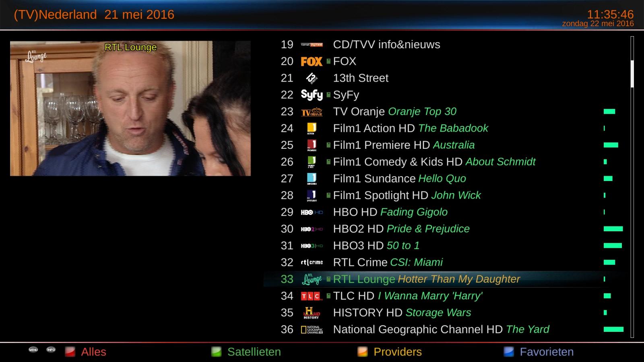Click the TLC HD channel logo

312,296
